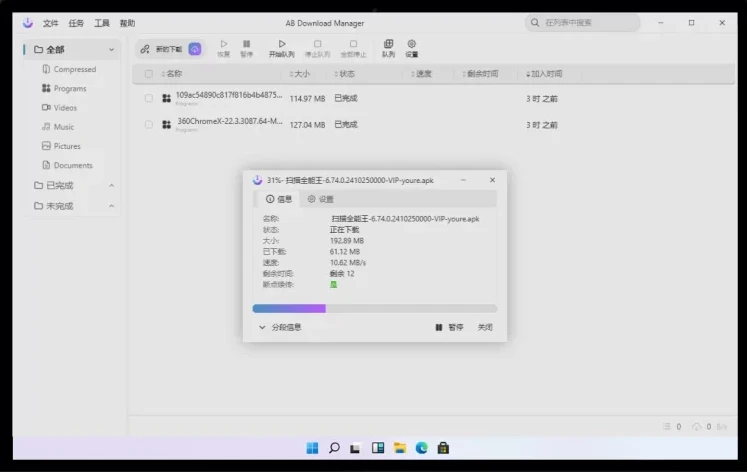Viewport: 747px width, 472px height.
Task: Collapse the 全部 category chevron
Action: point(111,50)
